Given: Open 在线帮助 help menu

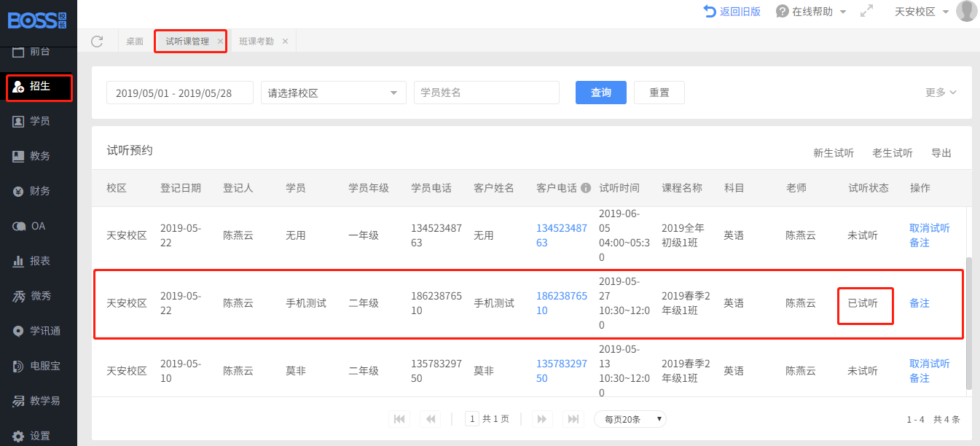Looking at the screenshot, I should click(811, 11).
